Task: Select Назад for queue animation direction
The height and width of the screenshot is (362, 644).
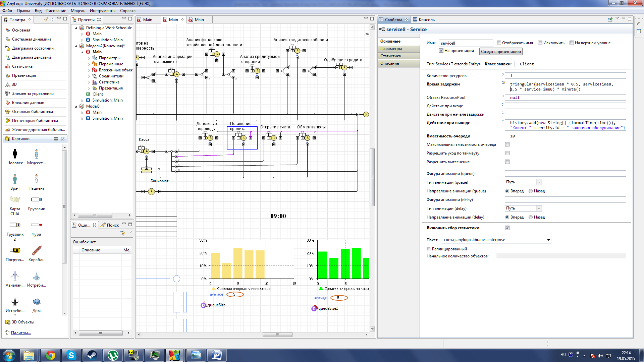Action: pos(531,191)
